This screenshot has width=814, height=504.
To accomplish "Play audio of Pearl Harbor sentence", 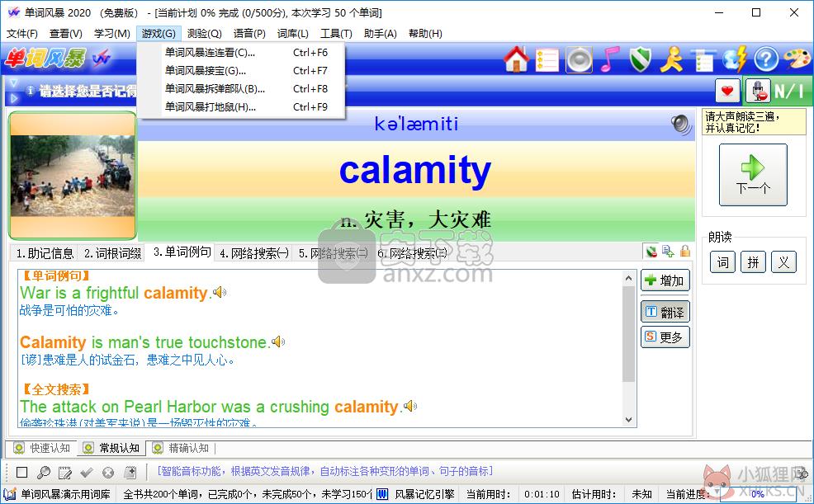I will [x=410, y=406].
